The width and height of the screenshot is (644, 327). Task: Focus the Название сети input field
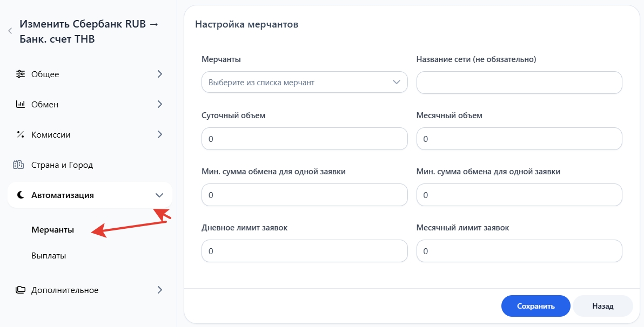[x=519, y=83]
